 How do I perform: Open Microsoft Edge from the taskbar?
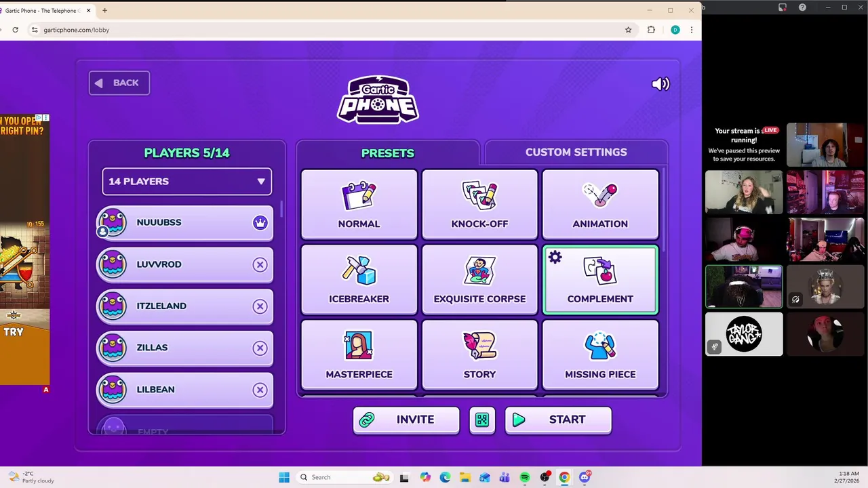[x=445, y=477]
